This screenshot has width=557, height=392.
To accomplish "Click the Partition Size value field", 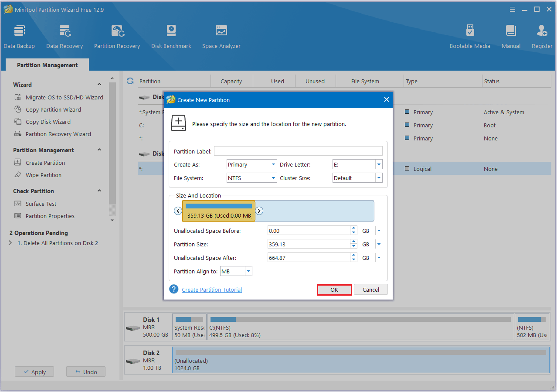I will tap(309, 244).
